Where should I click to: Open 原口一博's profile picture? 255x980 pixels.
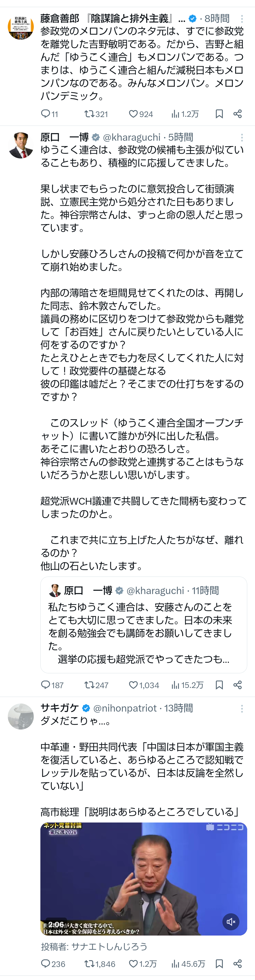coord(21,145)
